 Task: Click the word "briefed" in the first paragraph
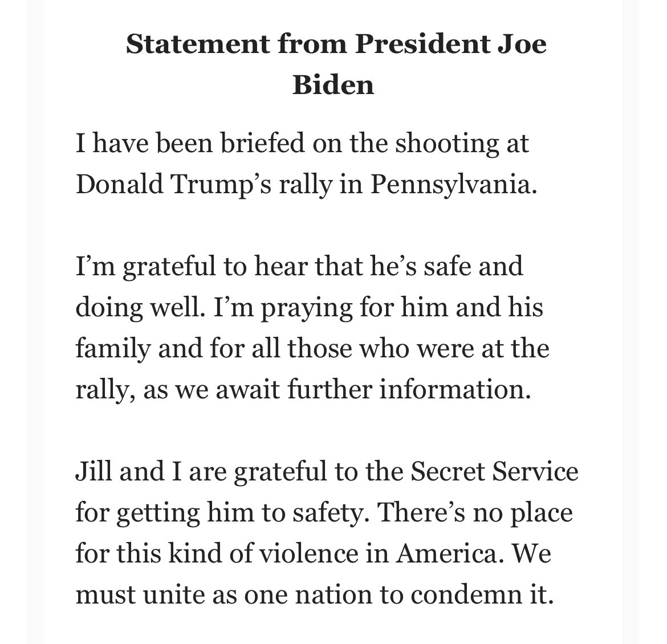point(240,144)
